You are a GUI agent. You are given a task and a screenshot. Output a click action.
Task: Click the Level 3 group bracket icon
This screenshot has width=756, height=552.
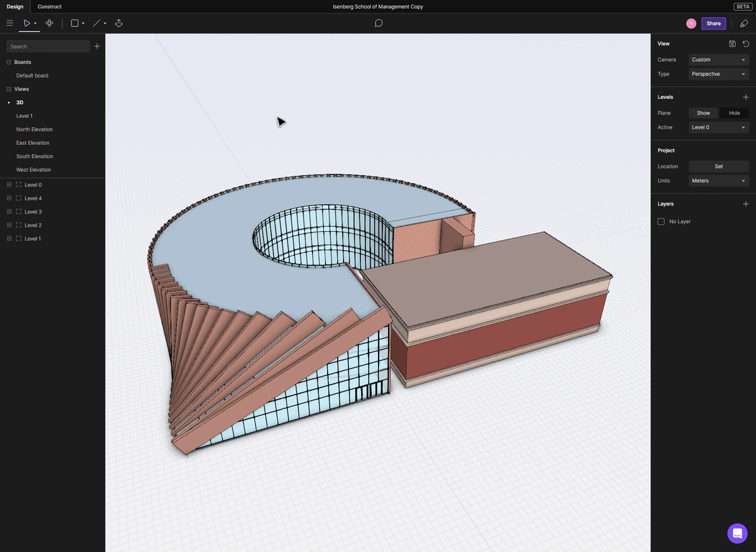(x=18, y=212)
